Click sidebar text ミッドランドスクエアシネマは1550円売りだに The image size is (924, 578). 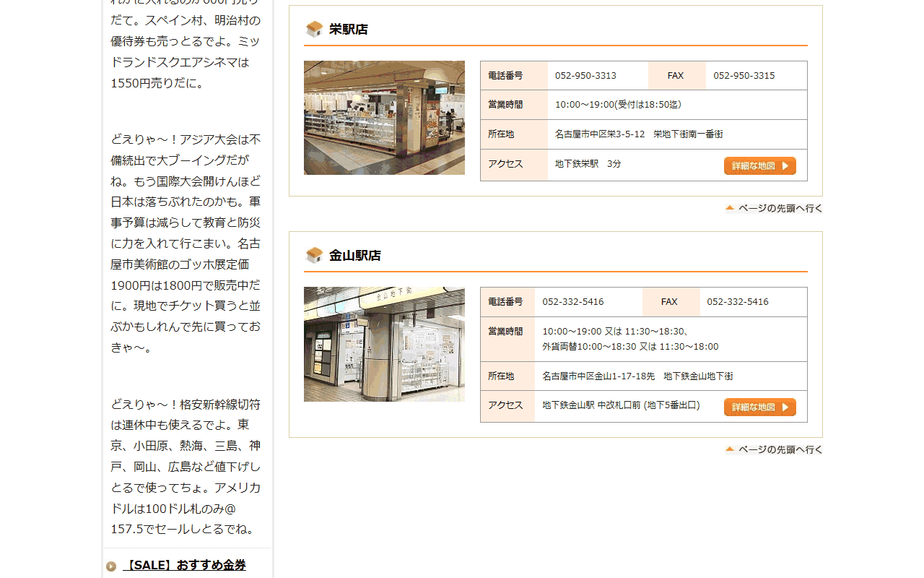coord(186,62)
